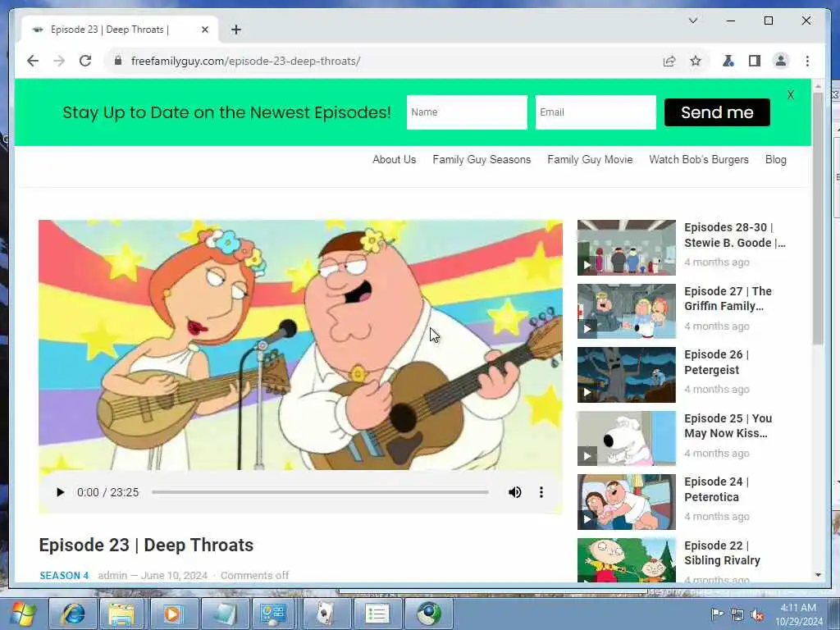This screenshot has width=840, height=630.
Task: Open Windows Media Player on taskbar
Action: click(x=174, y=614)
